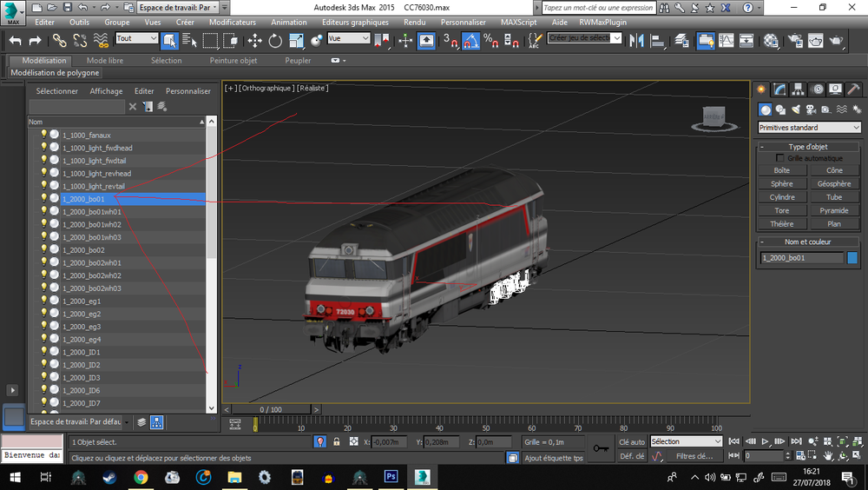
Task: Click the Align tool icon
Action: click(x=657, y=41)
